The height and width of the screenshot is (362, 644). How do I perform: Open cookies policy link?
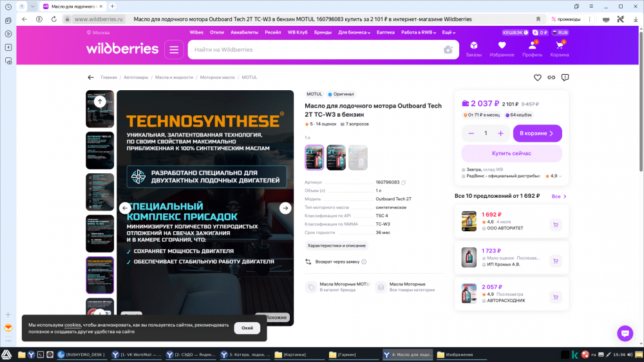[x=72, y=325]
